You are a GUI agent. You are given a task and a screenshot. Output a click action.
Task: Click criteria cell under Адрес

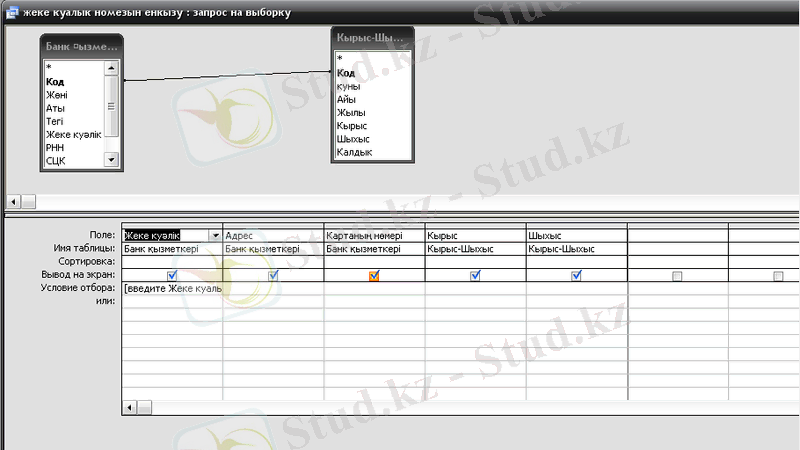pyautogui.click(x=273, y=288)
